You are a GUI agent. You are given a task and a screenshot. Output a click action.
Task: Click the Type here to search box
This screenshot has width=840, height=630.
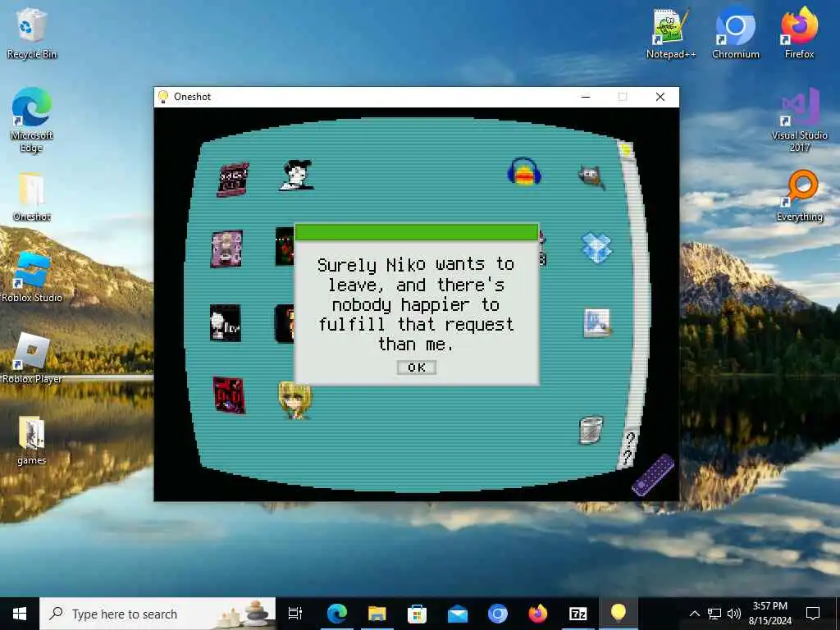point(157,614)
